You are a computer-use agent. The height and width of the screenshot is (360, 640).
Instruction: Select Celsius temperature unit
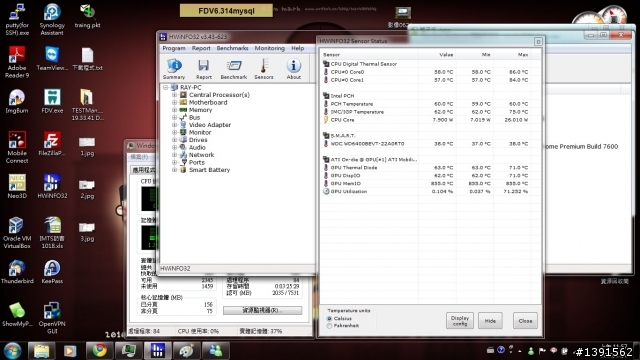click(329, 318)
